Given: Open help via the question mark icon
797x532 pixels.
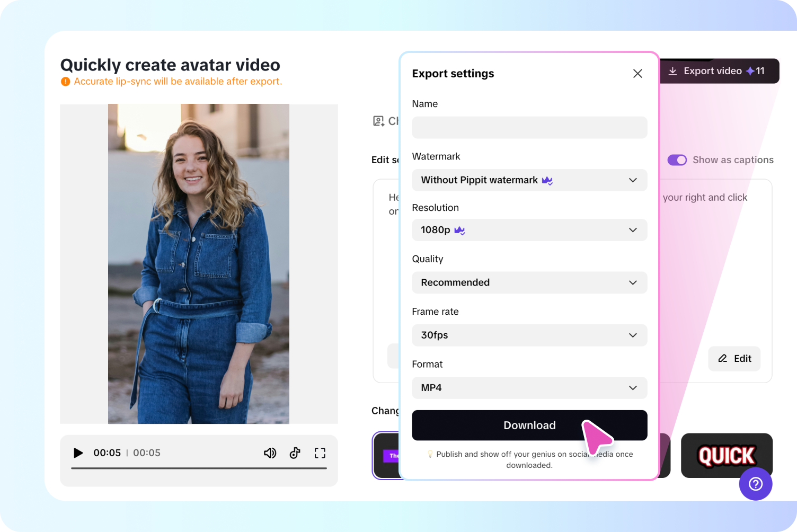Looking at the screenshot, I should coord(756,484).
